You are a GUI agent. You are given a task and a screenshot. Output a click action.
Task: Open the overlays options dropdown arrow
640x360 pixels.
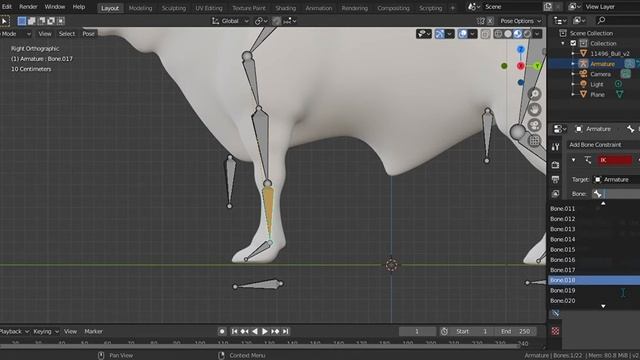472,34
